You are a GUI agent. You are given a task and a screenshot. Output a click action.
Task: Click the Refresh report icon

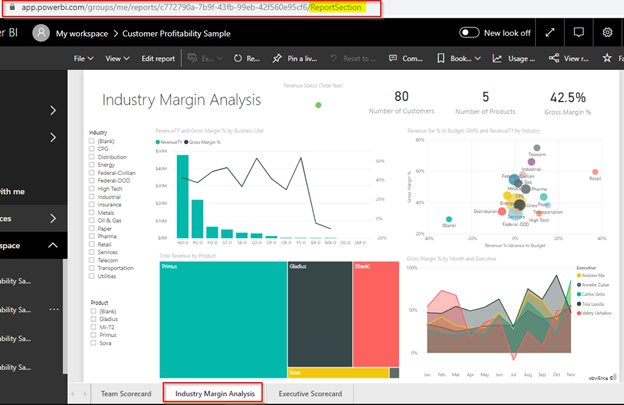[x=238, y=58]
